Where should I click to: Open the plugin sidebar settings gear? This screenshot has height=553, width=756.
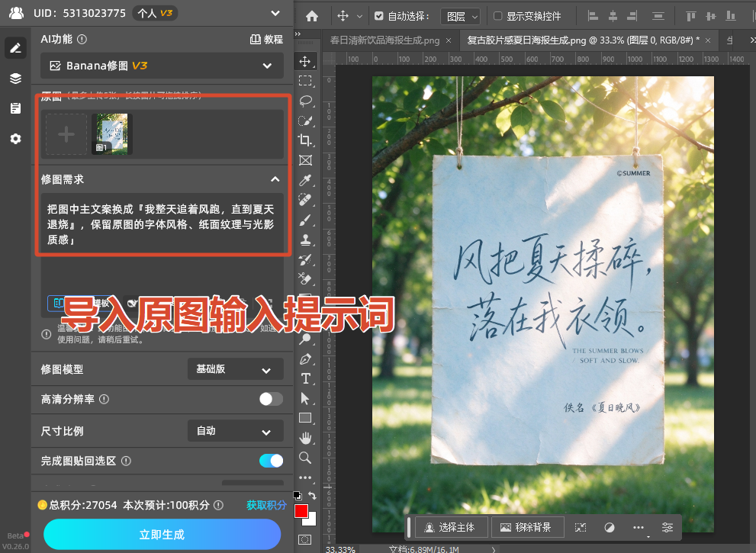[x=15, y=139]
